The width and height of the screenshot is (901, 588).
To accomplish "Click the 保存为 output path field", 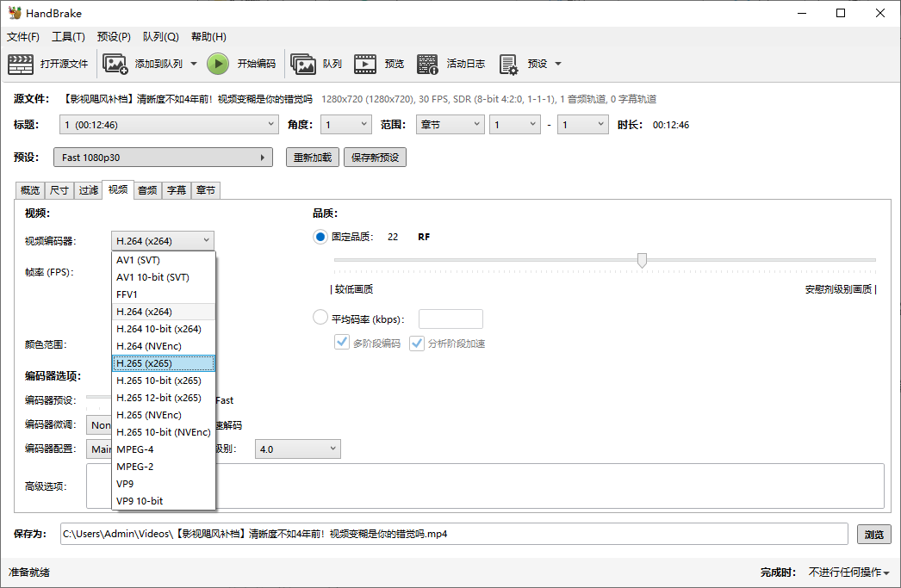I will click(x=448, y=534).
